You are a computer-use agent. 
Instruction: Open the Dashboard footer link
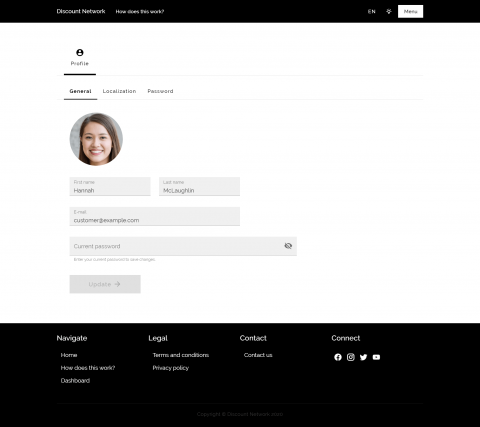(x=75, y=380)
